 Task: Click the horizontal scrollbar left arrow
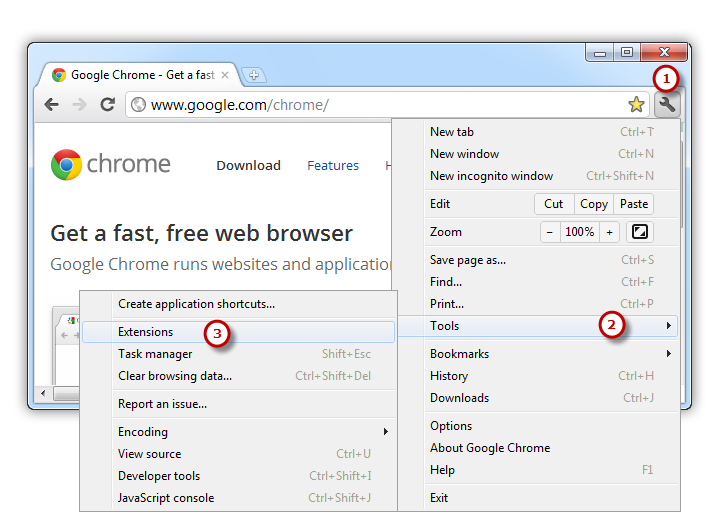43,393
